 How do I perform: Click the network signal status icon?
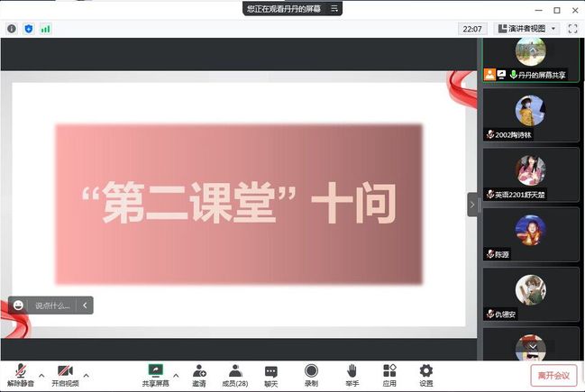coord(45,29)
